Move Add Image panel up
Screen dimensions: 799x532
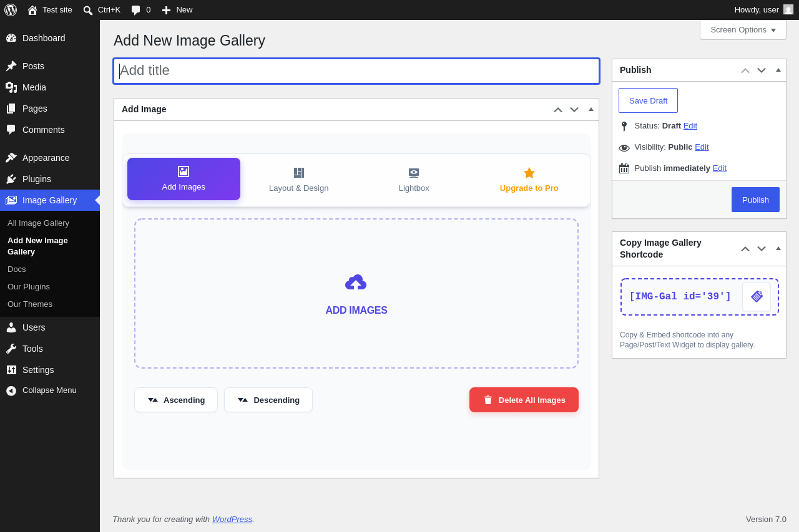click(x=558, y=110)
